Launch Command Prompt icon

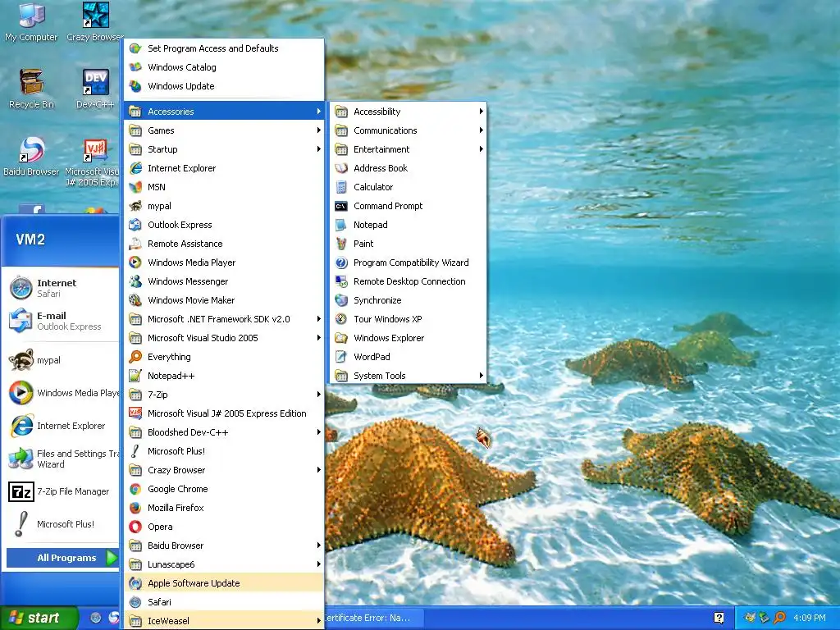pos(341,206)
